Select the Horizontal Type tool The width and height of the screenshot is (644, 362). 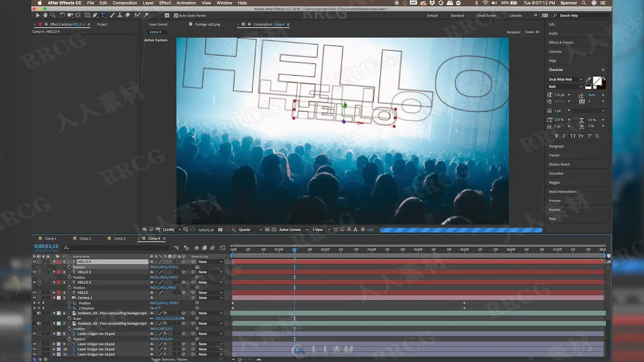click(x=103, y=15)
